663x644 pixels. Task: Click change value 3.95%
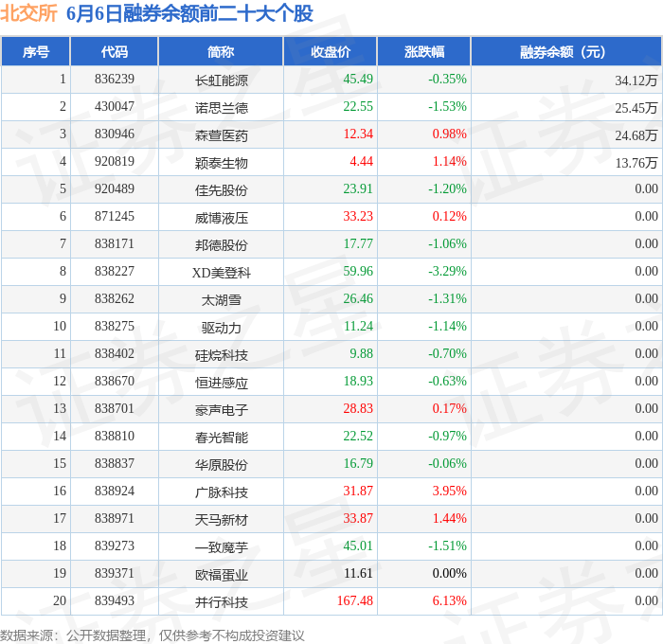tap(450, 492)
